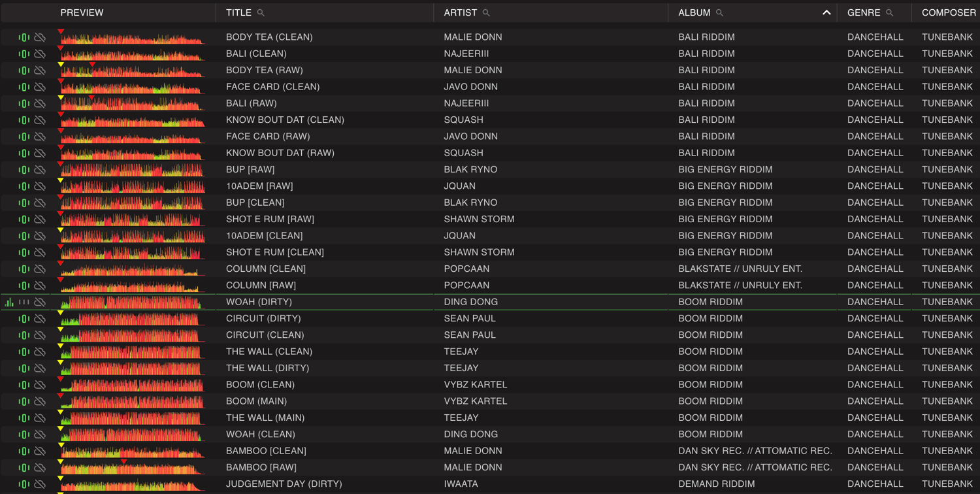Image resolution: width=980 pixels, height=494 pixels.
Task: Select the album BIG ENERGY RIDDIM in the BUP [RAW] row
Action: coord(725,170)
